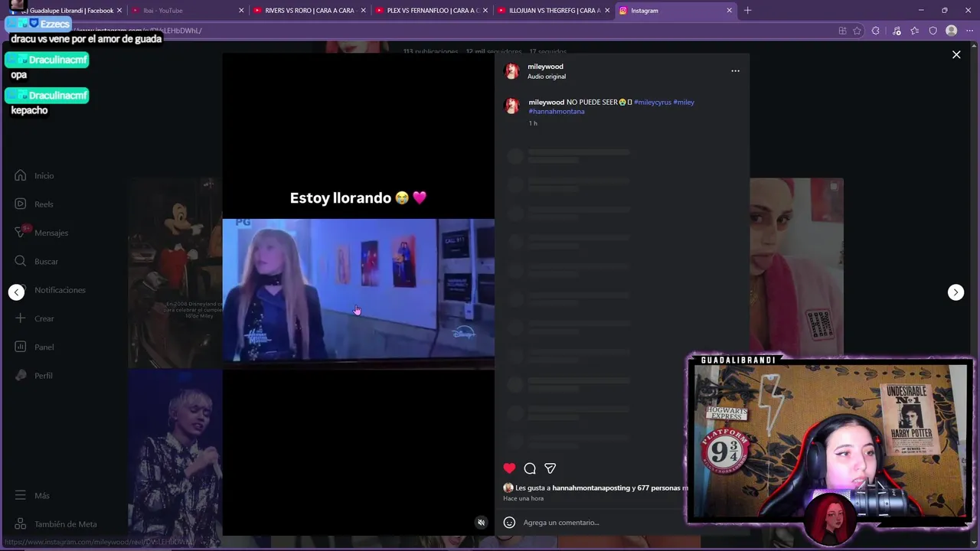Click the Panel chart icon

click(x=21, y=347)
